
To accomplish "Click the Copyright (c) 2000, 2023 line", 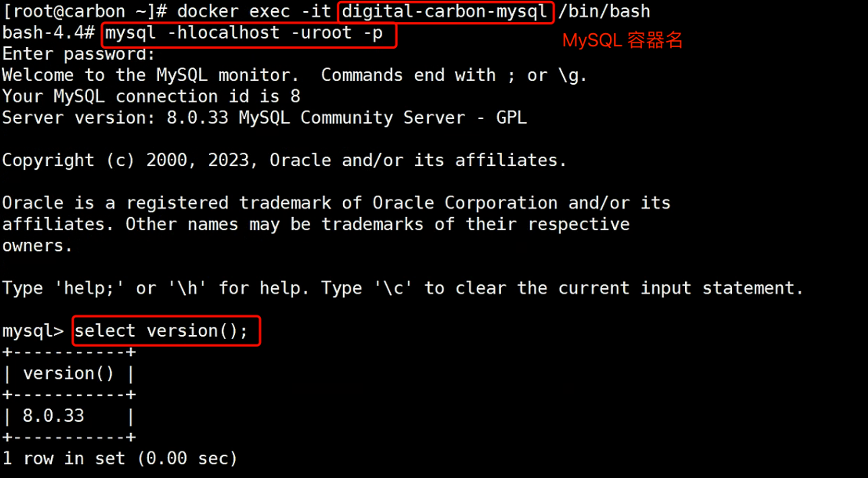I will [x=285, y=160].
